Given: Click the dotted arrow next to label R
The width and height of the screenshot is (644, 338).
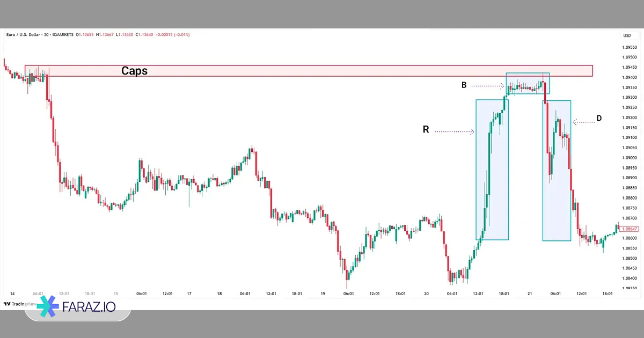Looking at the screenshot, I should click(x=455, y=131).
